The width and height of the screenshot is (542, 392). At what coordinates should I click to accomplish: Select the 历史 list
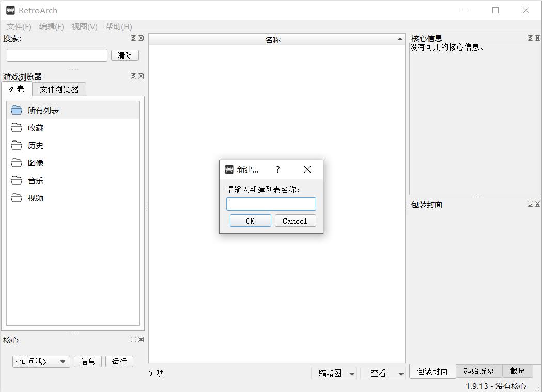tap(73, 146)
